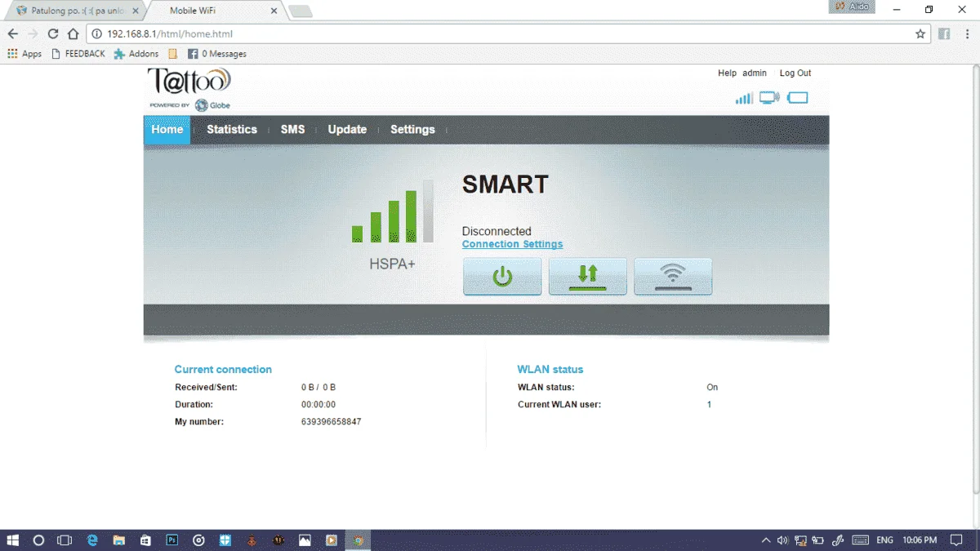The image size is (980, 551).
Task: Open the Settings tab
Action: tap(412, 130)
